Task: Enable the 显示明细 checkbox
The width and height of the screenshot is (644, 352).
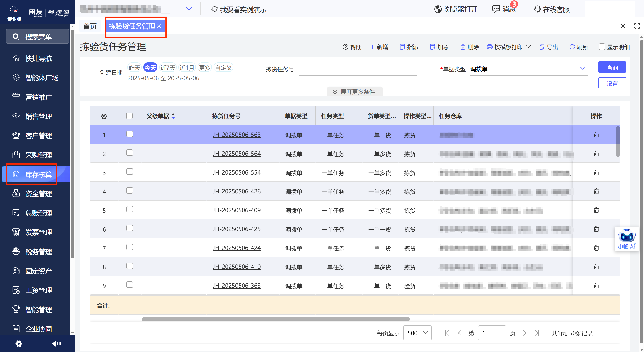Action: coord(602,47)
